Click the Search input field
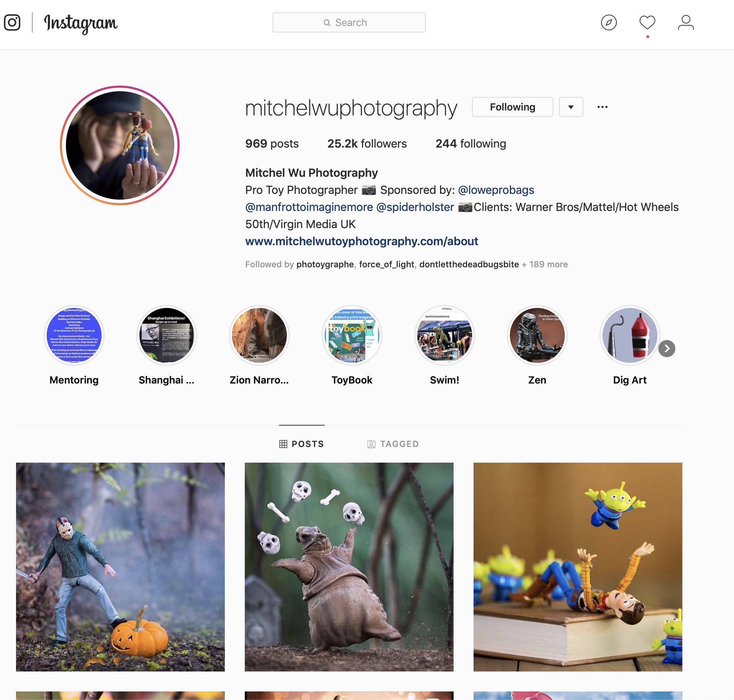 (349, 22)
